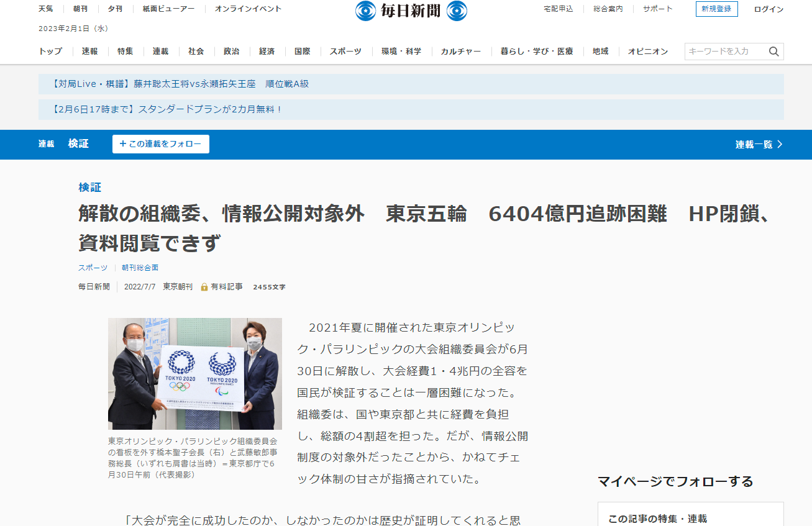Viewport: 812px width, 526px height.
Task: Click the ログイン link
Action: click(769, 9)
